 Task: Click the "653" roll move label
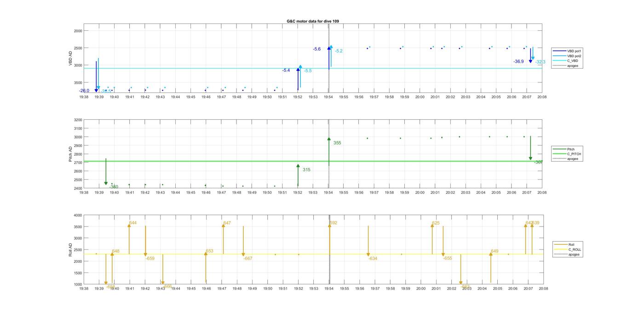pos(209,251)
